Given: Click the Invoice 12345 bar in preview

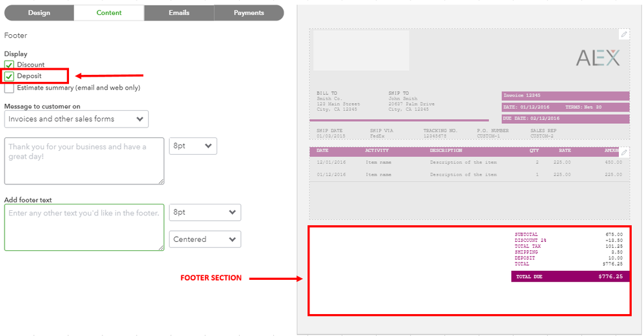Looking at the screenshot, I should pos(565,95).
